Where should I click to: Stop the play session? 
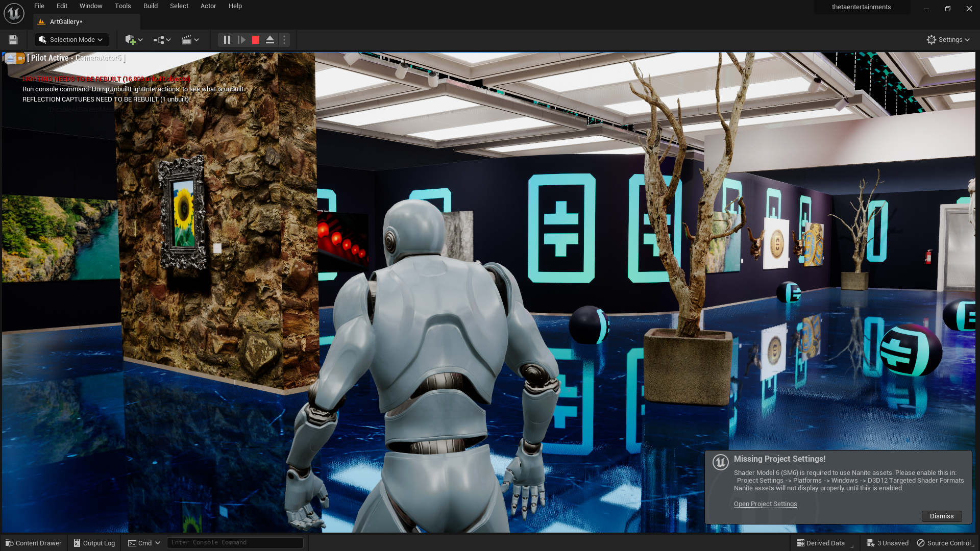click(256, 40)
